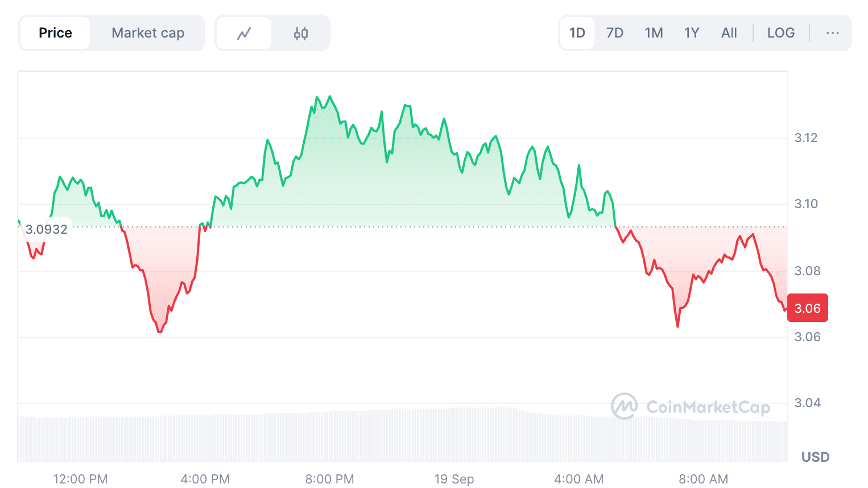
Task: Click the 8:00 PM axis label
Action: [329, 479]
